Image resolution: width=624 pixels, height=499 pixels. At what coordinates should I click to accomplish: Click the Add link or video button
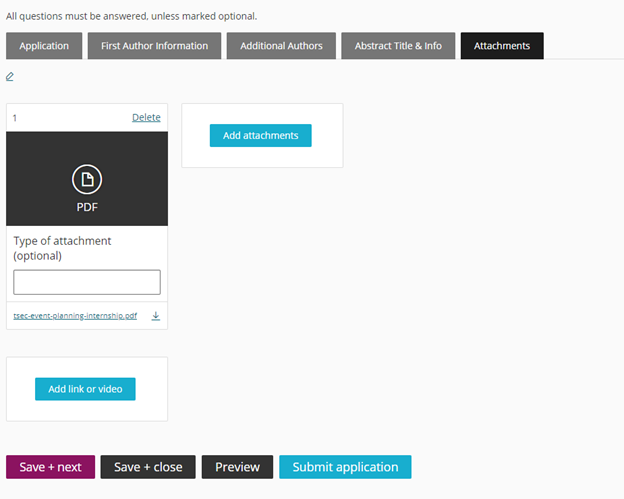coord(85,389)
